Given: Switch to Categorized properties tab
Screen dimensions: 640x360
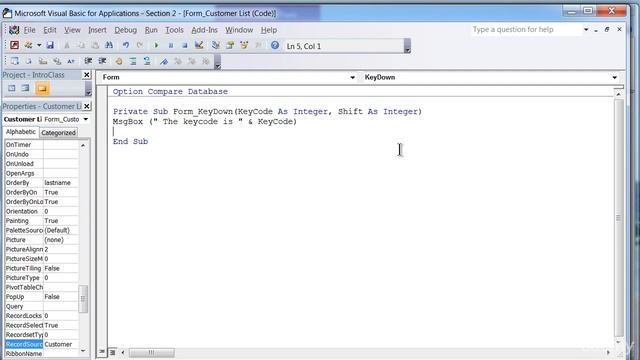Looking at the screenshot, I should (x=58, y=133).
